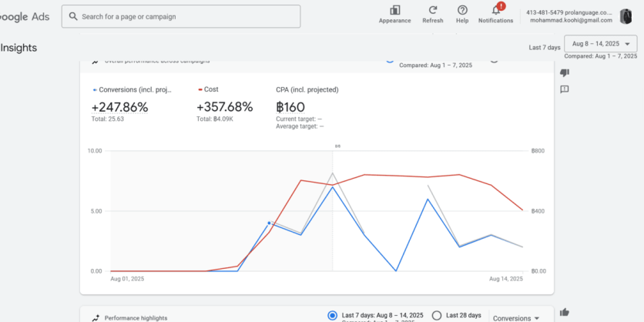Click the Performance highlights trend icon
The width and height of the screenshot is (644, 322).
(x=96, y=318)
